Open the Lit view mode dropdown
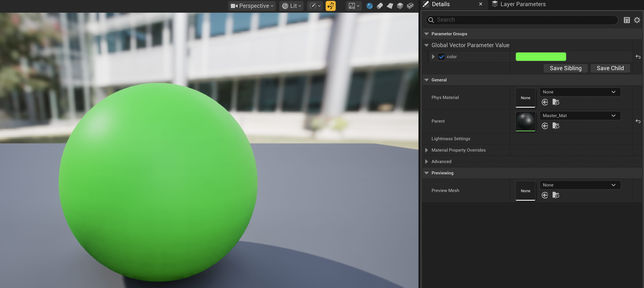 (x=292, y=6)
